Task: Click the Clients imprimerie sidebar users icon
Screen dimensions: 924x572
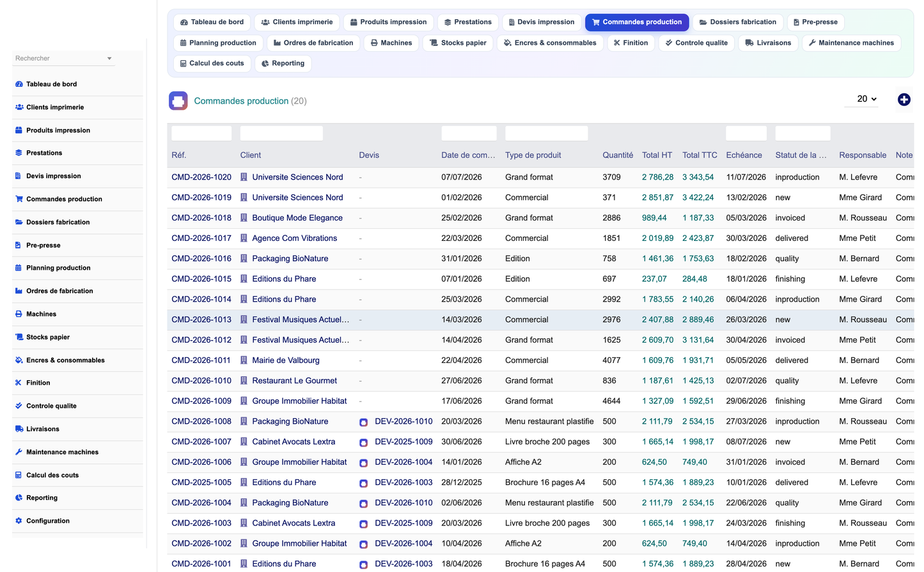Action: [19, 107]
